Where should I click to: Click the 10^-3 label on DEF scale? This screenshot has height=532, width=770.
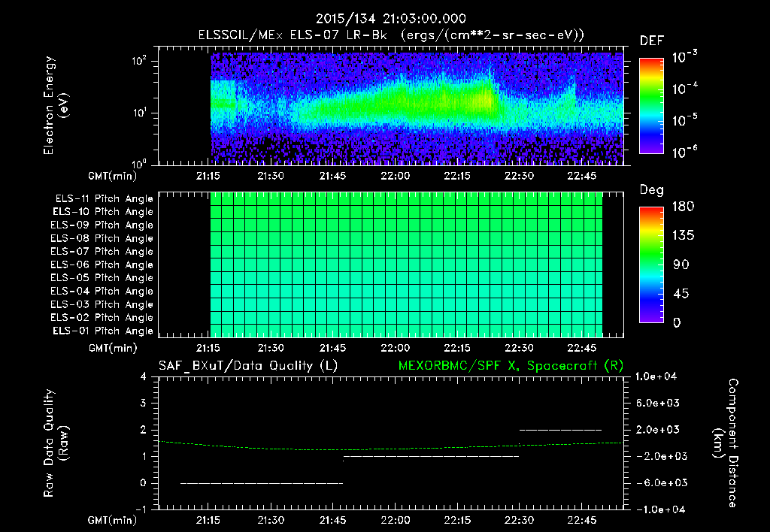tap(685, 57)
